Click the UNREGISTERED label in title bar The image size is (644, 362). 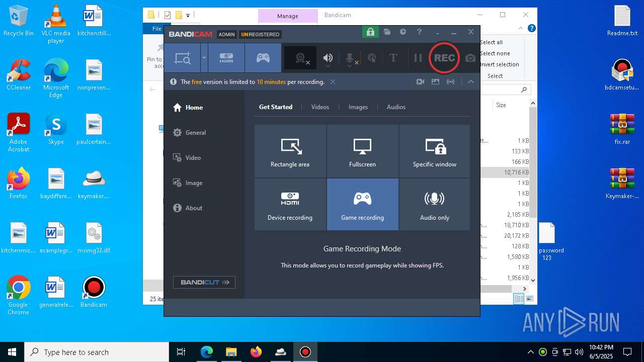coord(260,34)
